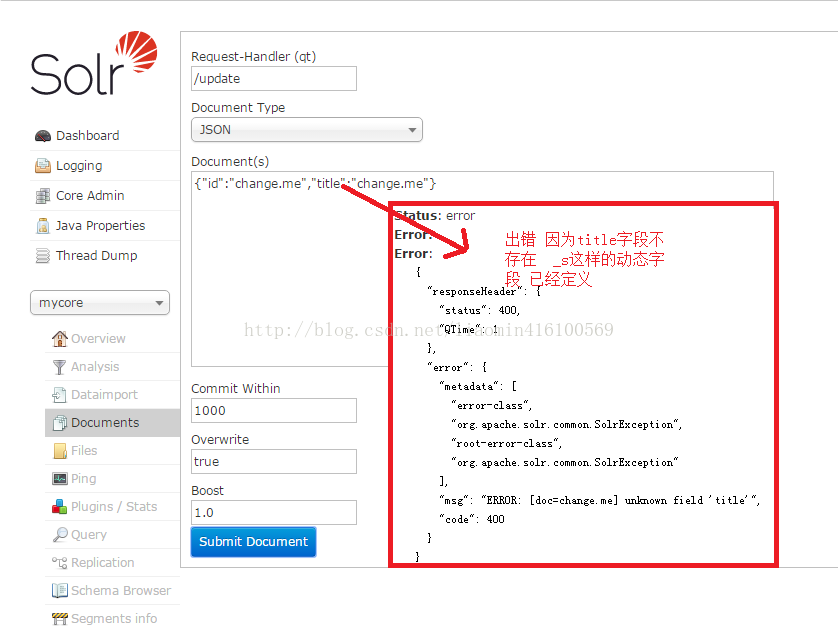The height and width of the screenshot is (639, 838).
Task: Click the "code": 400 line
Action: pos(472,519)
